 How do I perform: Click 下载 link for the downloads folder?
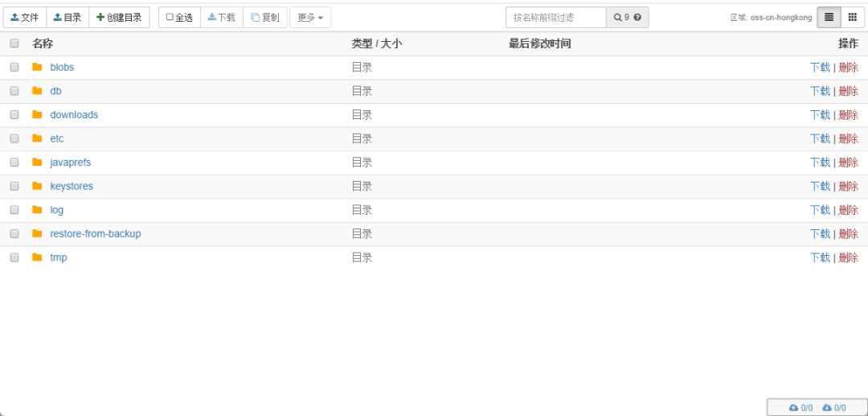[x=820, y=115]
